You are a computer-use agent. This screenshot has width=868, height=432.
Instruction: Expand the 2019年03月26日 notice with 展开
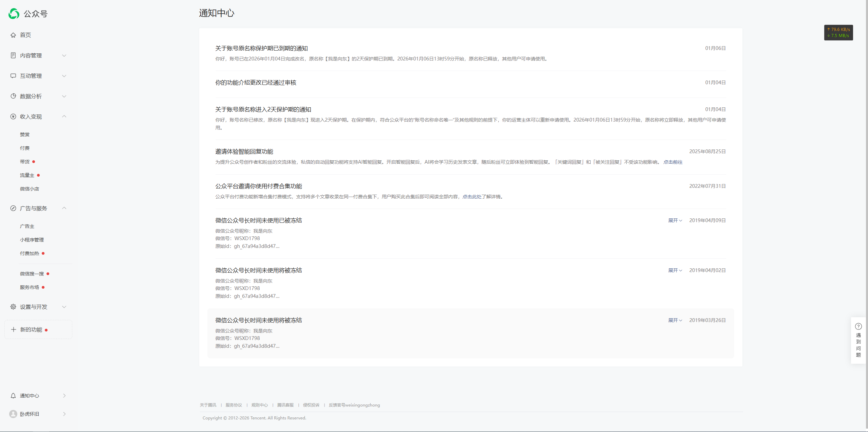click(x=675, y=320)
